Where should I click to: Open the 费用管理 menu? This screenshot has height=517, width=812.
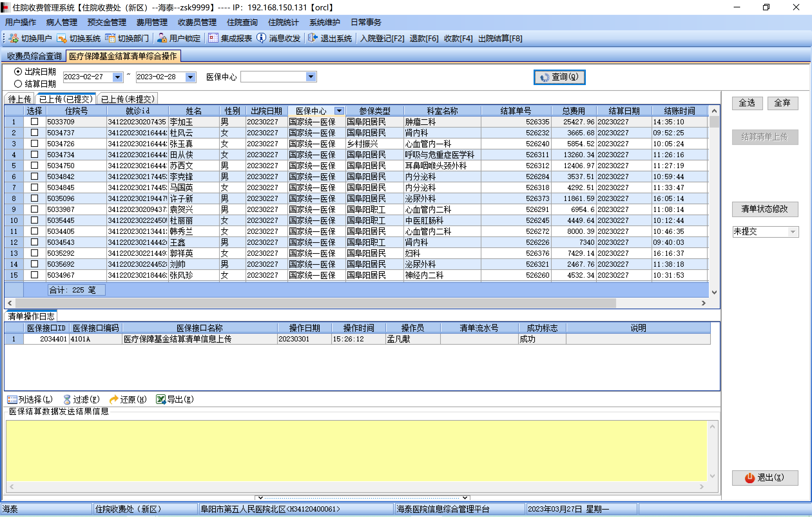click(x=152, y=23)
